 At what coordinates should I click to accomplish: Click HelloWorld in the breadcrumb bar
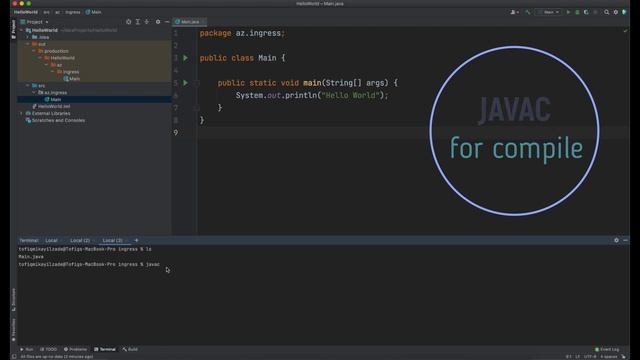tap(25, 12)
